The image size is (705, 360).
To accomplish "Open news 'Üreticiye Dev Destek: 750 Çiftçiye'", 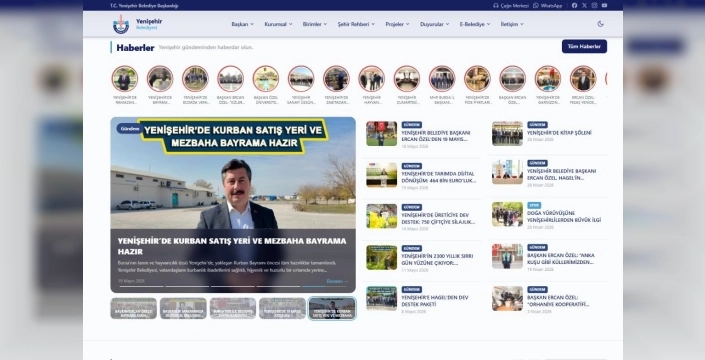I will [x=438, y=219].
